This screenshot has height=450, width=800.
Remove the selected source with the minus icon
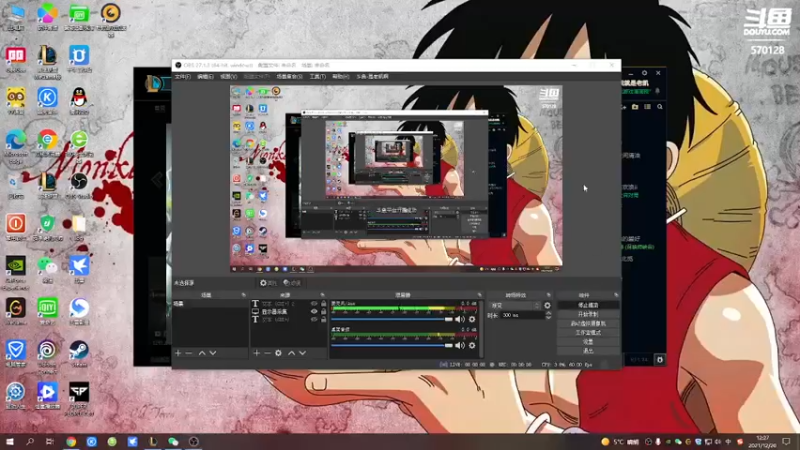pyautogui.click(x=267, y=353)
